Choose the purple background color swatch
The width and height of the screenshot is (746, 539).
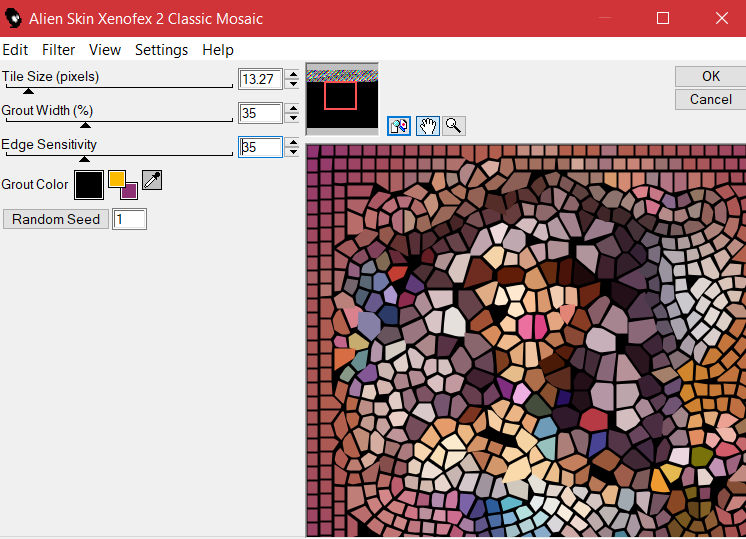coord(129,191)
